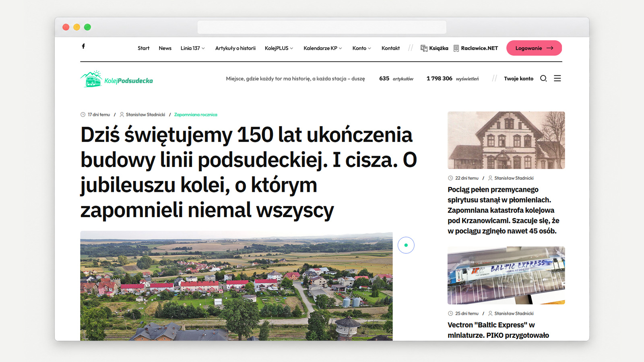The width and height of the screenshot is (644, 362).
Task: Open the Twoje konto link
Action: (518, 78)
